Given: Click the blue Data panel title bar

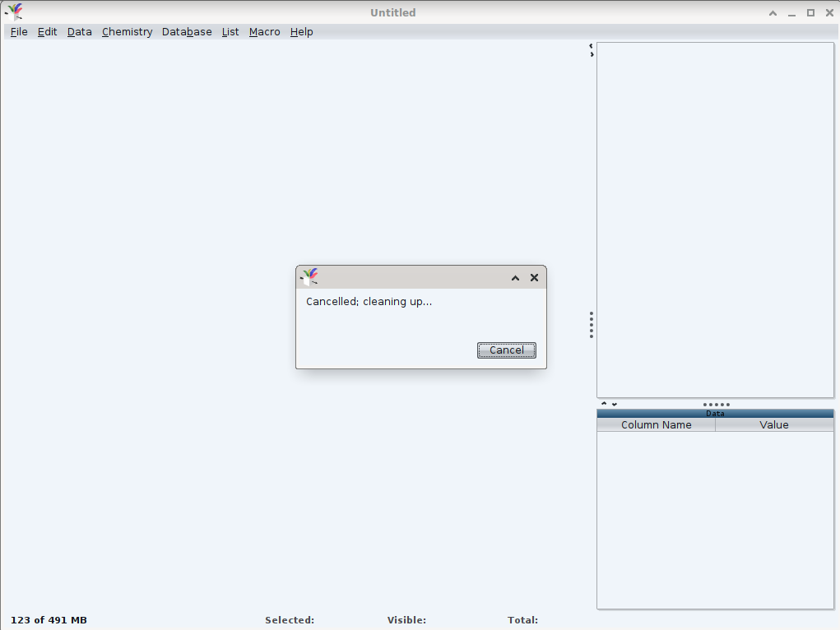Looking at the screenshot, I should [x=715, y=414].
